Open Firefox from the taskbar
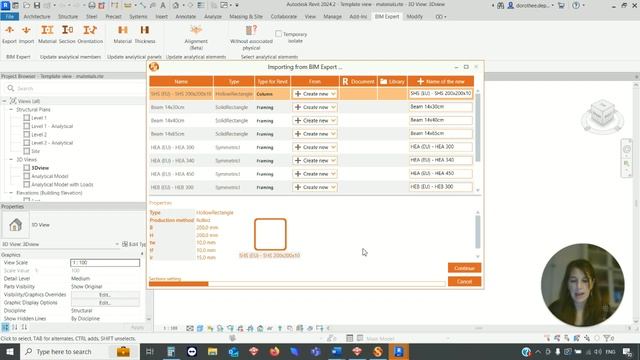Image resolution: width=640 pixels, height=360 pixels. (274, 351)
